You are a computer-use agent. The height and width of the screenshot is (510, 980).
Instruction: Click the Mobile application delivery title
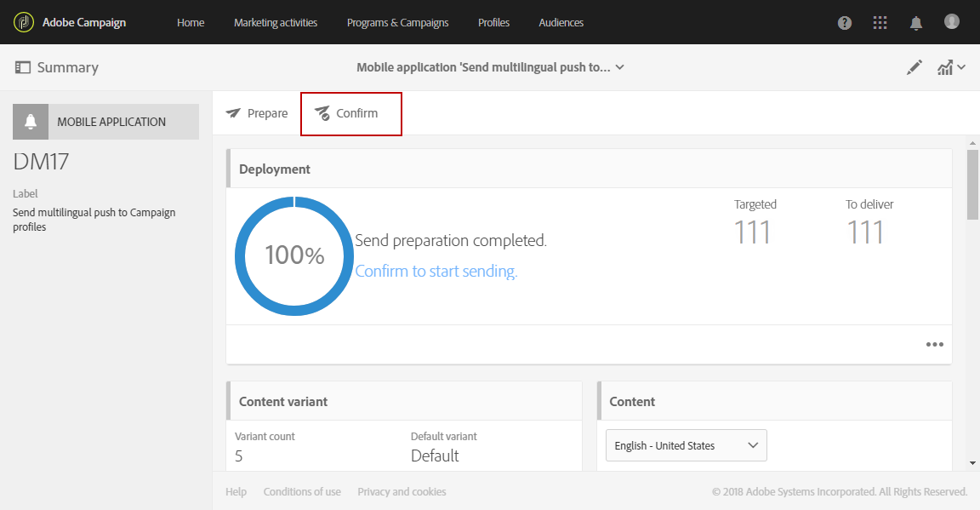point(483,67)
